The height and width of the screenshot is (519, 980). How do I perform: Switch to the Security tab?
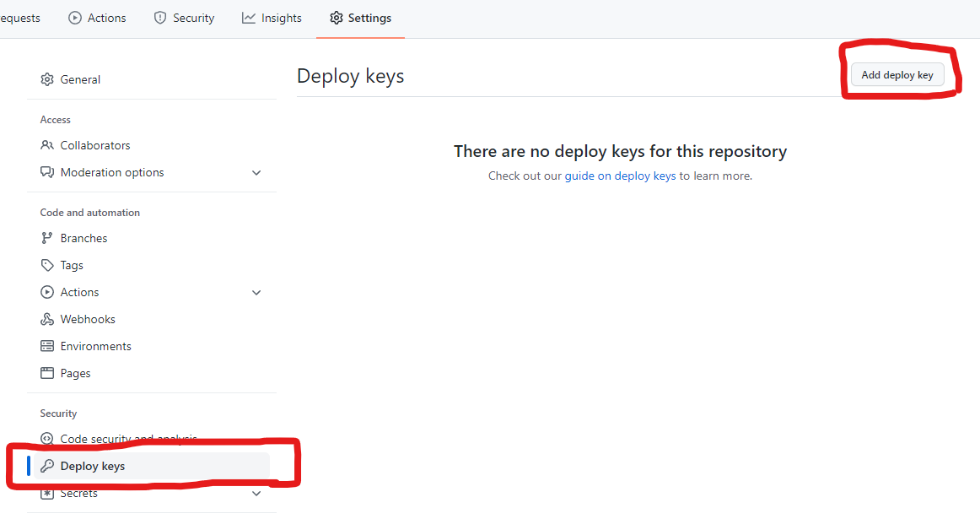pos(184,18)
